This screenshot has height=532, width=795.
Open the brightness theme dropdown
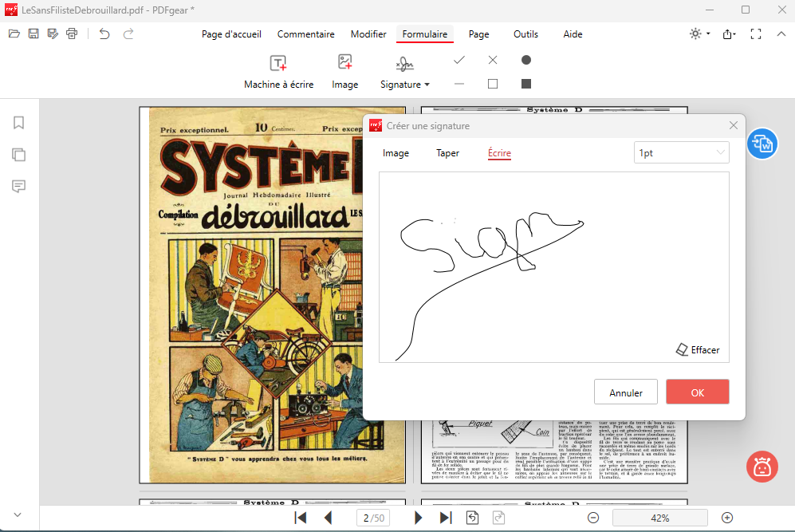700,34
